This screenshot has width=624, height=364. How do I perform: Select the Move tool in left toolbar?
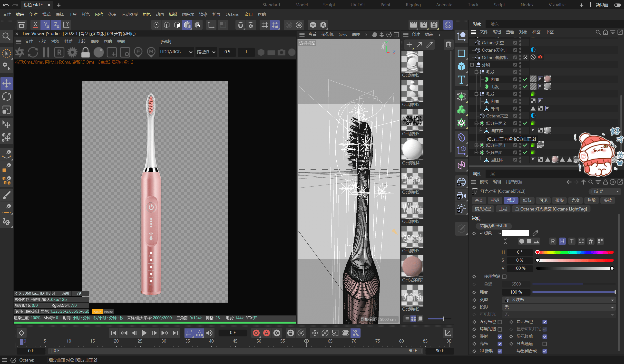6,83
